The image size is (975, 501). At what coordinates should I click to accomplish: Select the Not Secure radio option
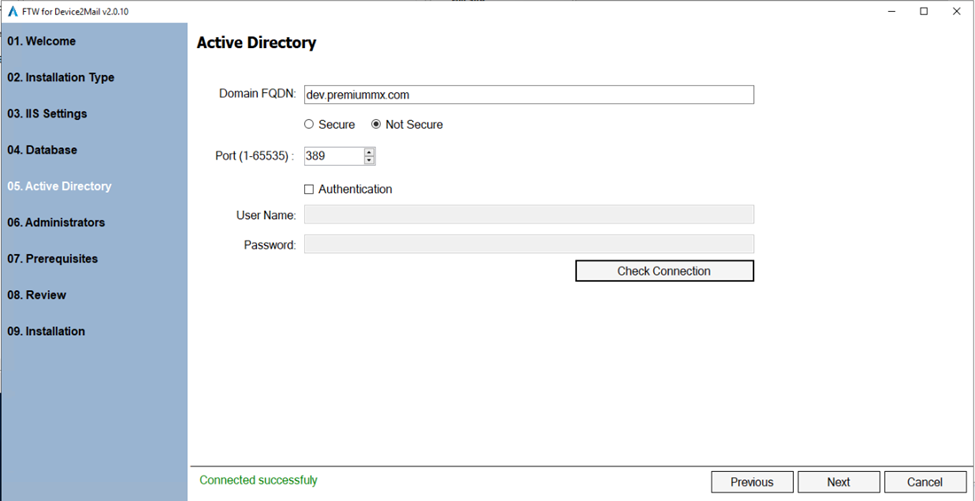point(376,125)
